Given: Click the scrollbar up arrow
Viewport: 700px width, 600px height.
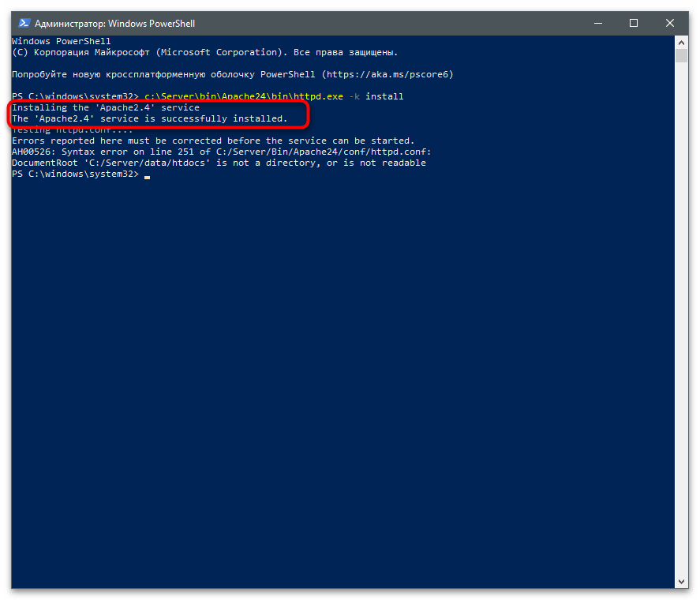Looking at the screenshot, I should [x=681, y=42].
